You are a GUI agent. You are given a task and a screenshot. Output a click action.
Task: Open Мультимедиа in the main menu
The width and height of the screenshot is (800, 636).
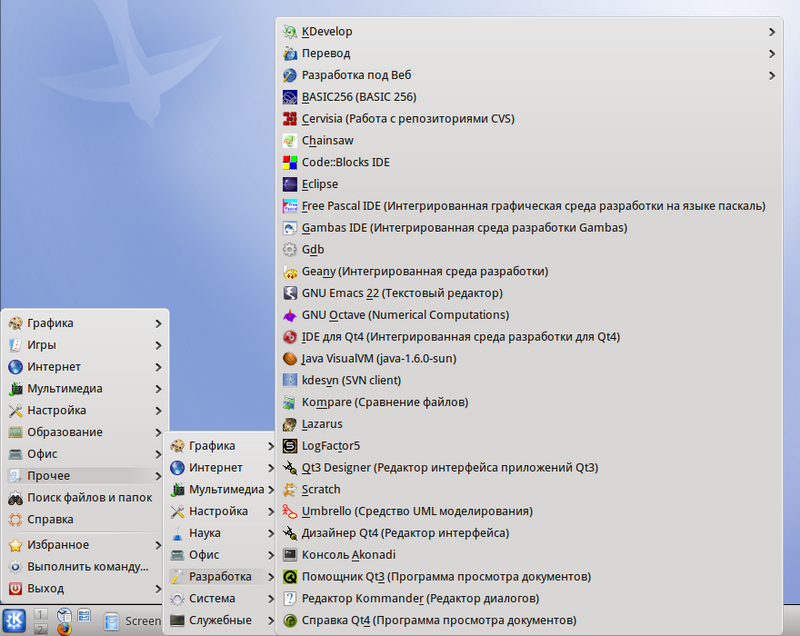click(x=85, y=389)
